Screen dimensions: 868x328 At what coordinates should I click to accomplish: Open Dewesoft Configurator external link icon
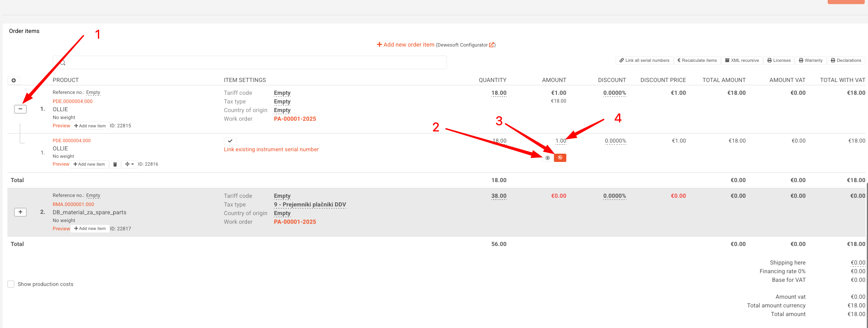(x=492, y=45)
